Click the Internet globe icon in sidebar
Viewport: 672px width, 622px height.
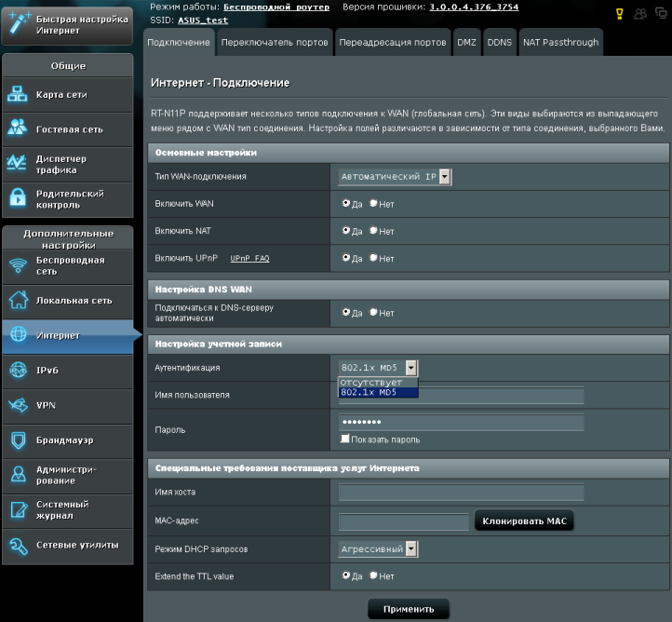pyautogui.click(x=18, y=334)
